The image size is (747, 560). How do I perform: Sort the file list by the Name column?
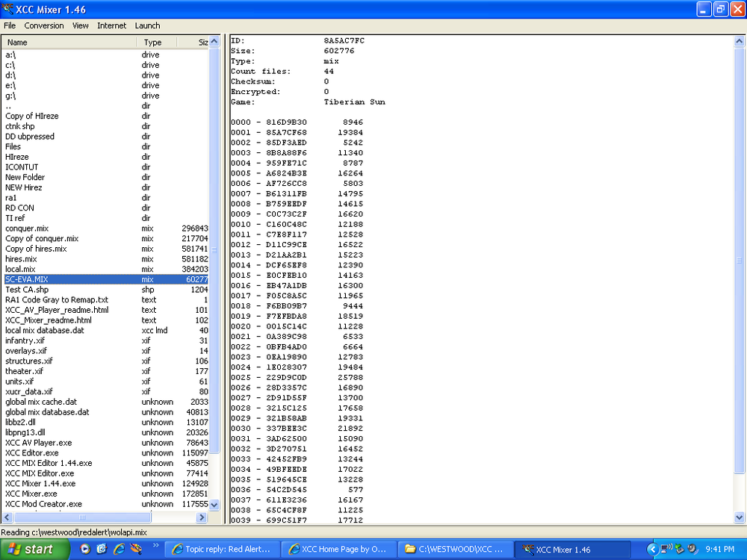[x=69, y=43]
